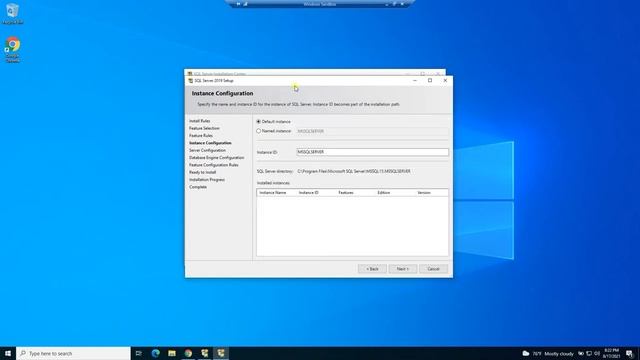Click the Named instance text field

tap(372, 131)
